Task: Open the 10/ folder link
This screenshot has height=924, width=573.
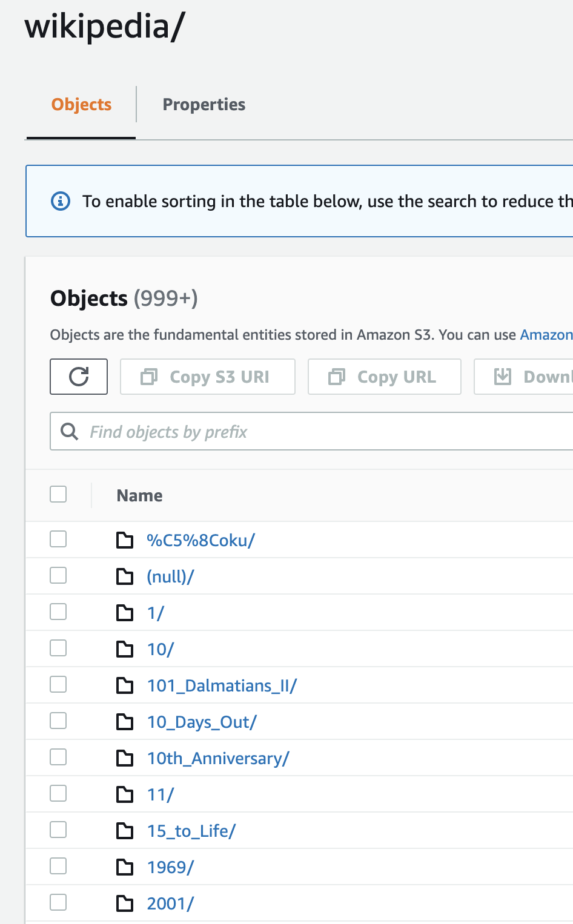Action: click(x=161, y=649)
